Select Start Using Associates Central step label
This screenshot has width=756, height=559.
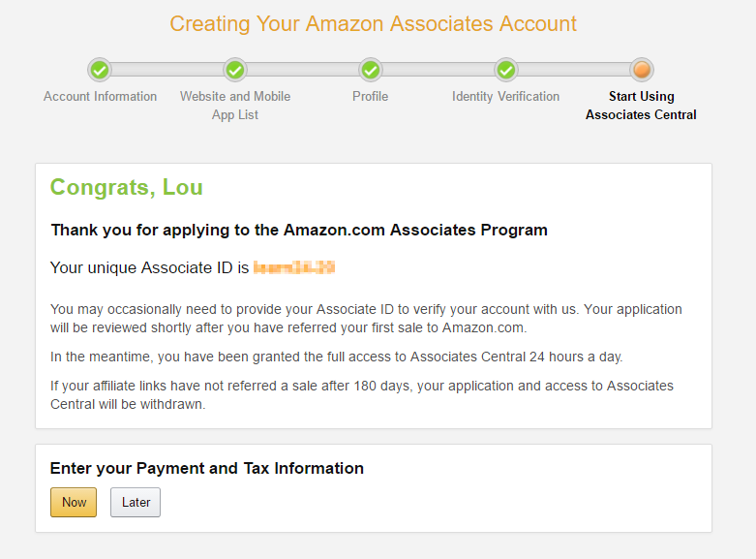coord(641,106)
